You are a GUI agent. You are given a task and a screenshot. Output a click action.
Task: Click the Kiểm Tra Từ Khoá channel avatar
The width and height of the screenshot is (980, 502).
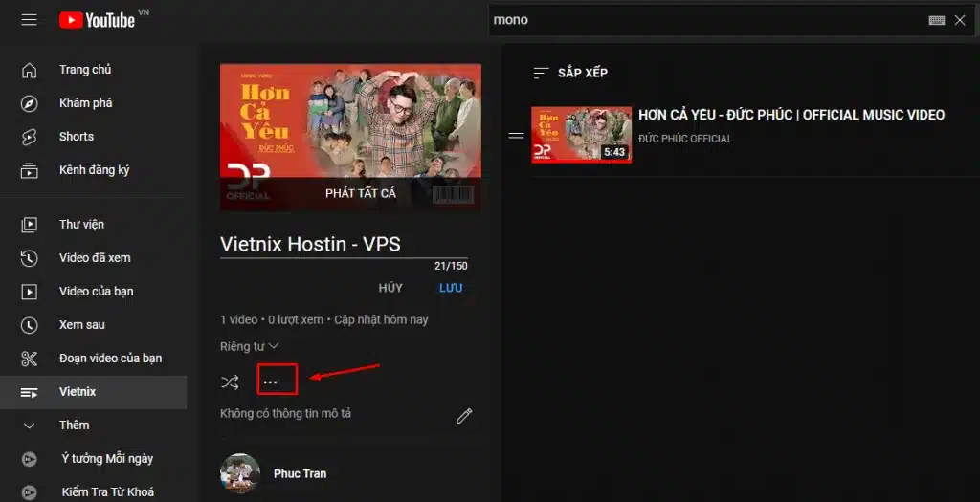point(29,492)
